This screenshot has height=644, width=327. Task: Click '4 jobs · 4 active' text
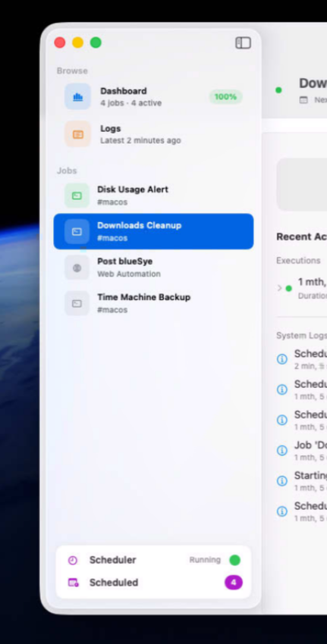[x=130, y=103]
